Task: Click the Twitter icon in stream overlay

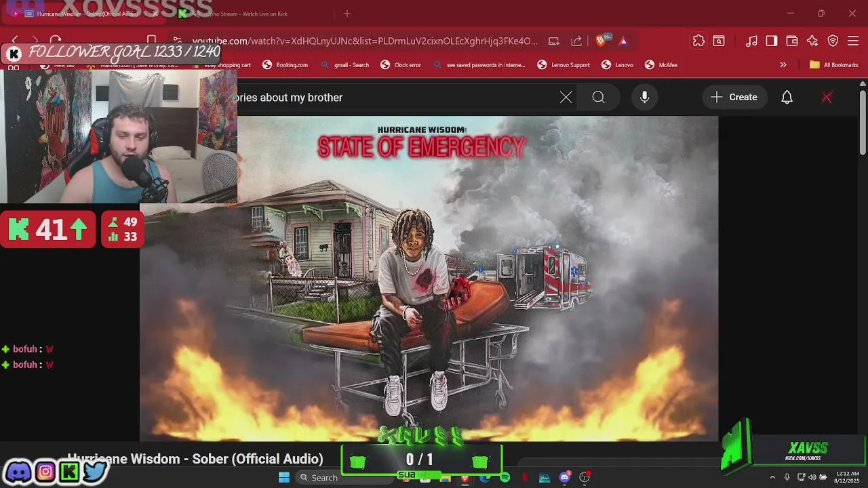Action: 95,471
